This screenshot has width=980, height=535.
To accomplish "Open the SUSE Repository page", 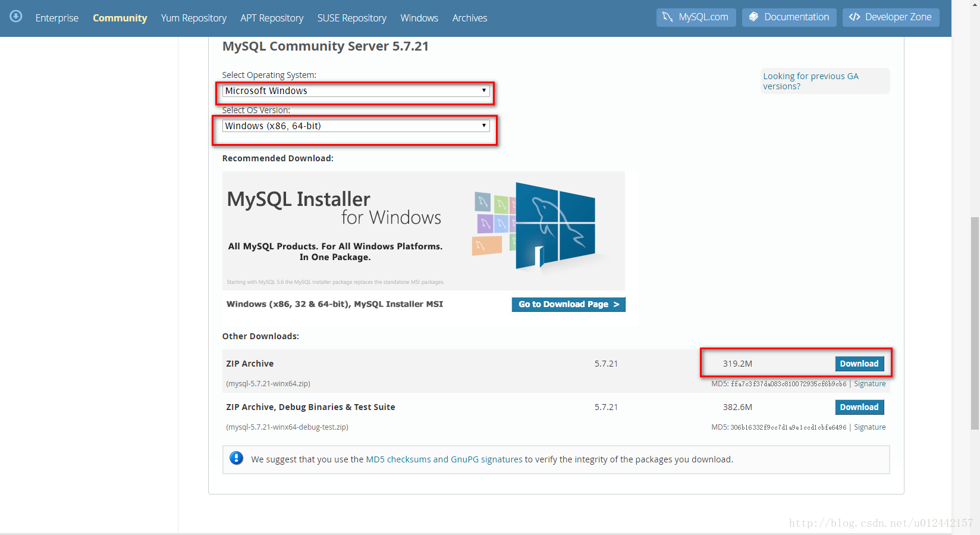I will (352, 18).
